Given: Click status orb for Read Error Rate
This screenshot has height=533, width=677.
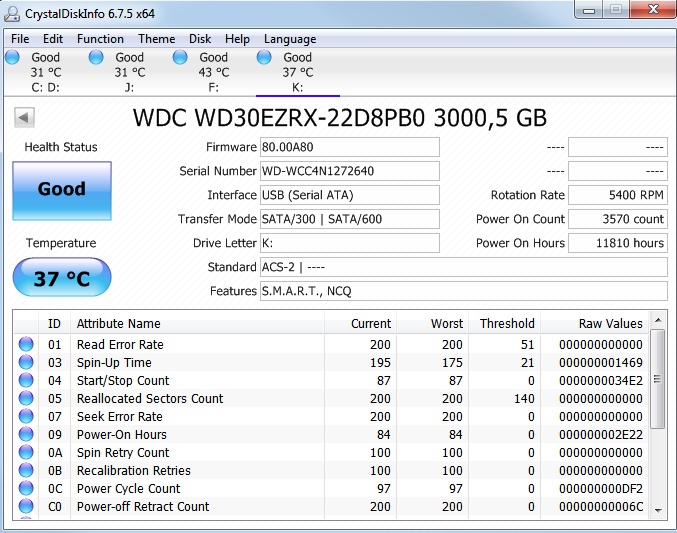Looking at the screenshot, I should (x=26, y=344).
